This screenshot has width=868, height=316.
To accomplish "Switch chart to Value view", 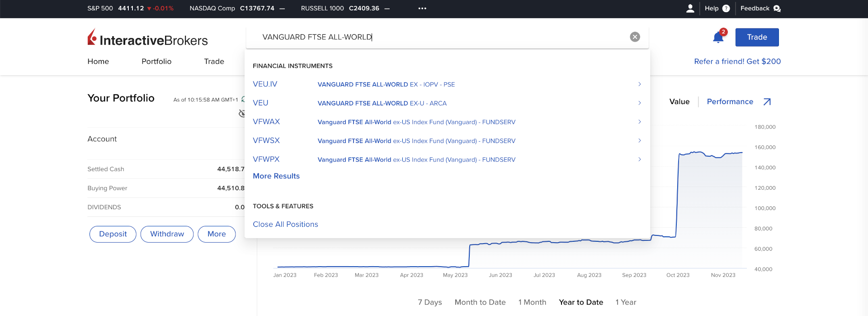I will [679, 102].
